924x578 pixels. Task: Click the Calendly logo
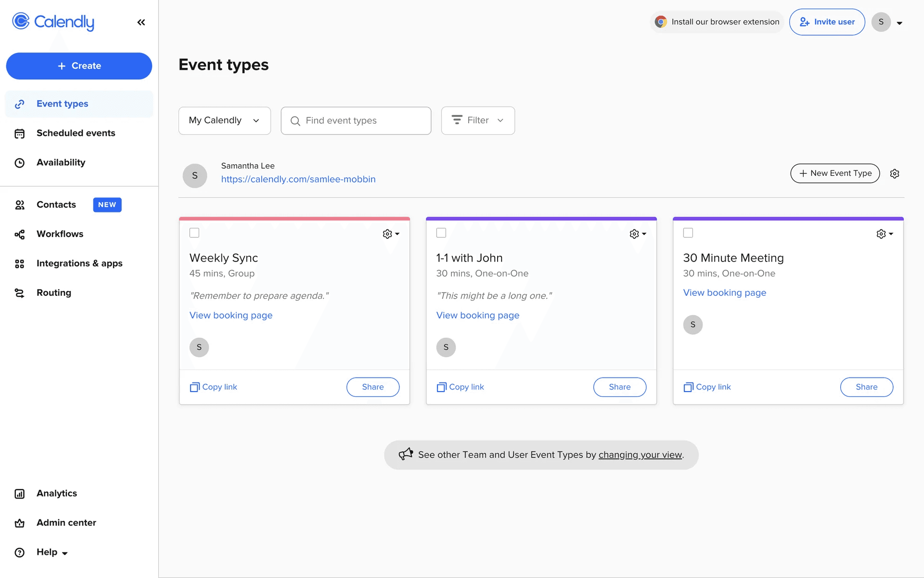click(53, 22)
